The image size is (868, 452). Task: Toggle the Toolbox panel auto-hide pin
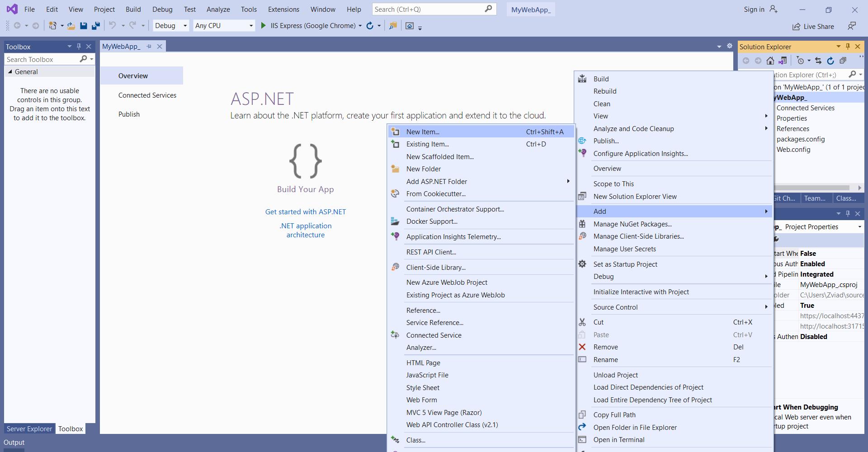(79, 46)
